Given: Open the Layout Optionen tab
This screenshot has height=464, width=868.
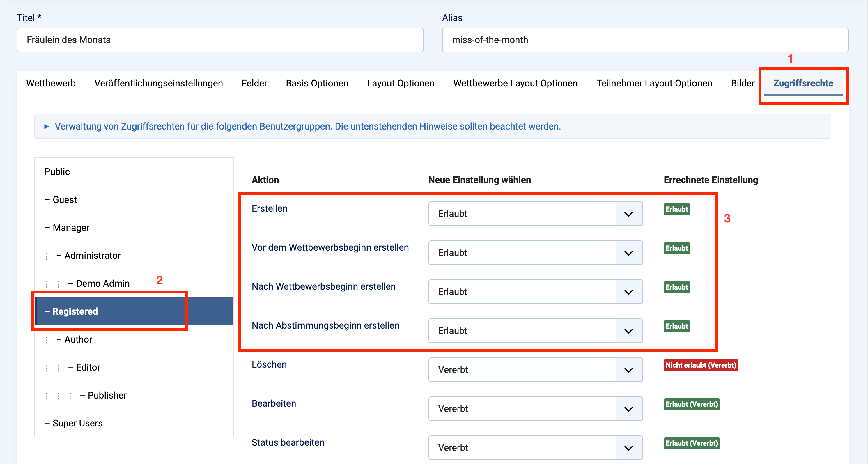Looking at the screenshot, I should 400,83.
